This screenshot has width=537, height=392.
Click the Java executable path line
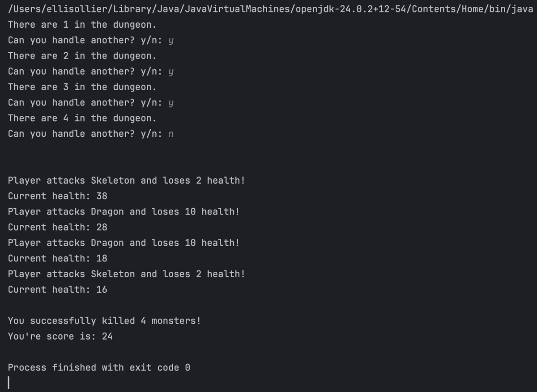tap(268, 9)
